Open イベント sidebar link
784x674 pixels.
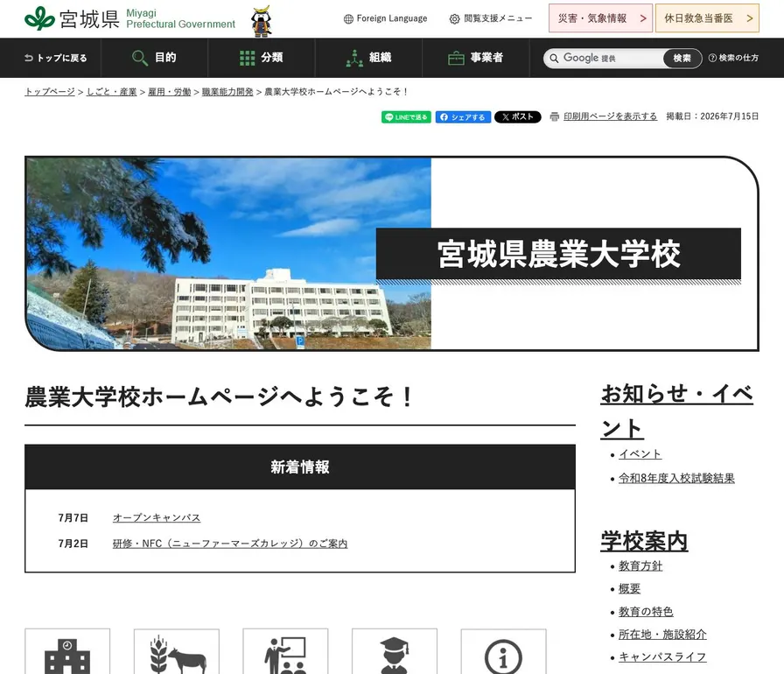pyautogui.click(x=640, y=454)
